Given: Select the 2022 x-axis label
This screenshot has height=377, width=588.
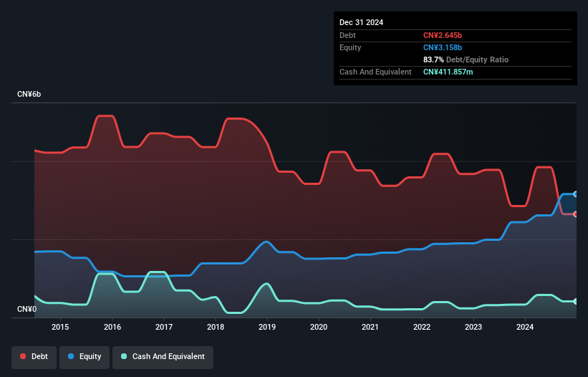Looking at the screenshot, I should [422, 327].
